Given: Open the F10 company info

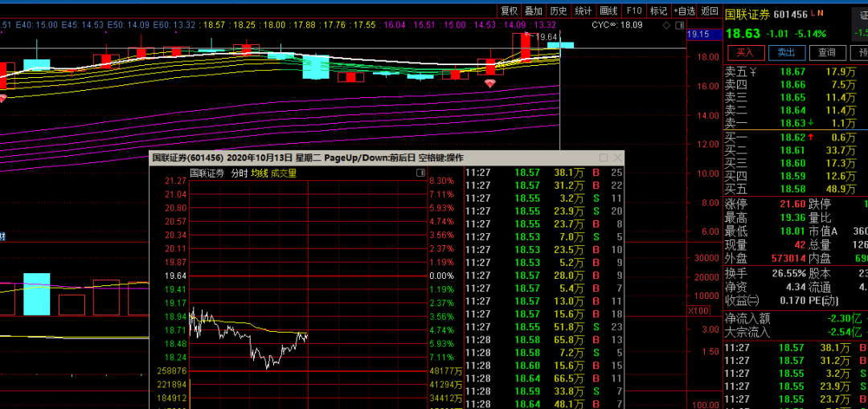Looking at the screenshot, I should click(x=634, y=10).
